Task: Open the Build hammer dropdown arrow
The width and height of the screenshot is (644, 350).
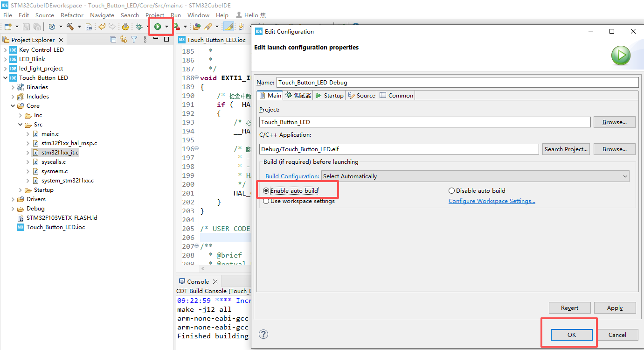Action: pos(79,27)
